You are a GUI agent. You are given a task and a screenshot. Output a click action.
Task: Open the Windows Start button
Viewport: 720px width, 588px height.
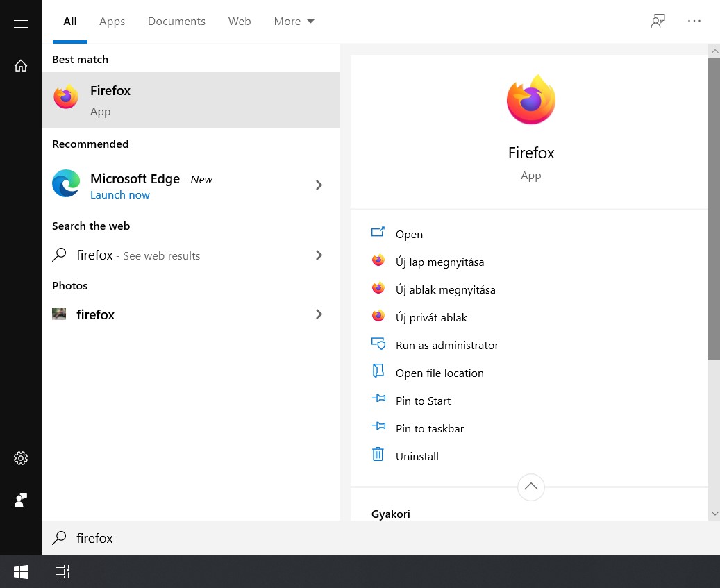click(x=21, y=571)
